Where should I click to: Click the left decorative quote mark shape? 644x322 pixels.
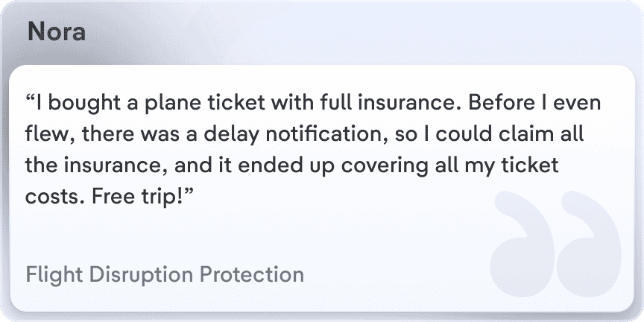(x=522, y=244)
